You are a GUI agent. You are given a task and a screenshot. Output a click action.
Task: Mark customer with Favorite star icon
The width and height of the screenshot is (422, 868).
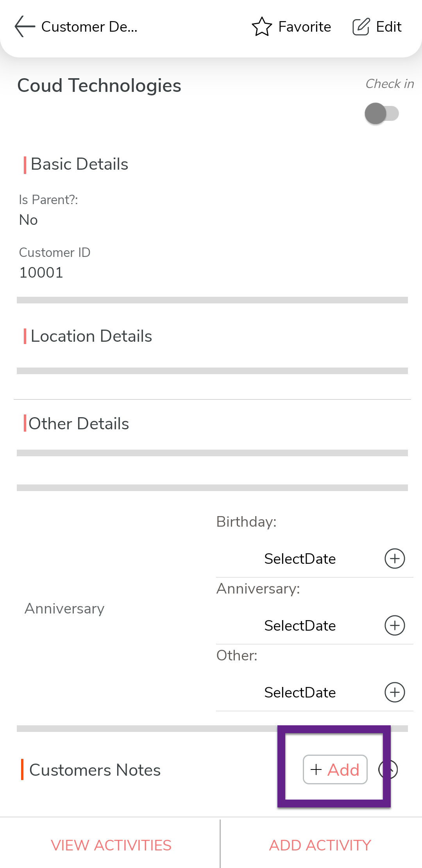pyautogui.click(x=261, y=27)
